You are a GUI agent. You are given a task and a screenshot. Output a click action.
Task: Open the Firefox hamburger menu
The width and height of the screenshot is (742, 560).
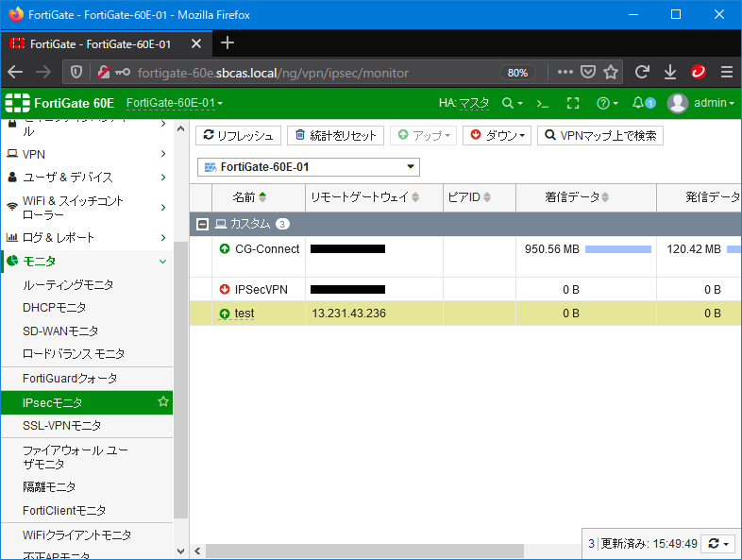[727, 73]
